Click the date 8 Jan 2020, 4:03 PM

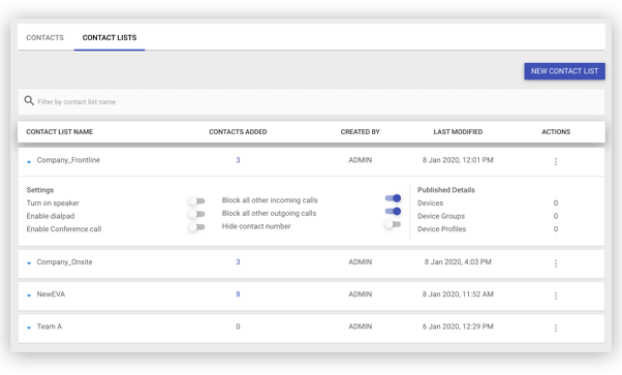[x=458, y=262]
